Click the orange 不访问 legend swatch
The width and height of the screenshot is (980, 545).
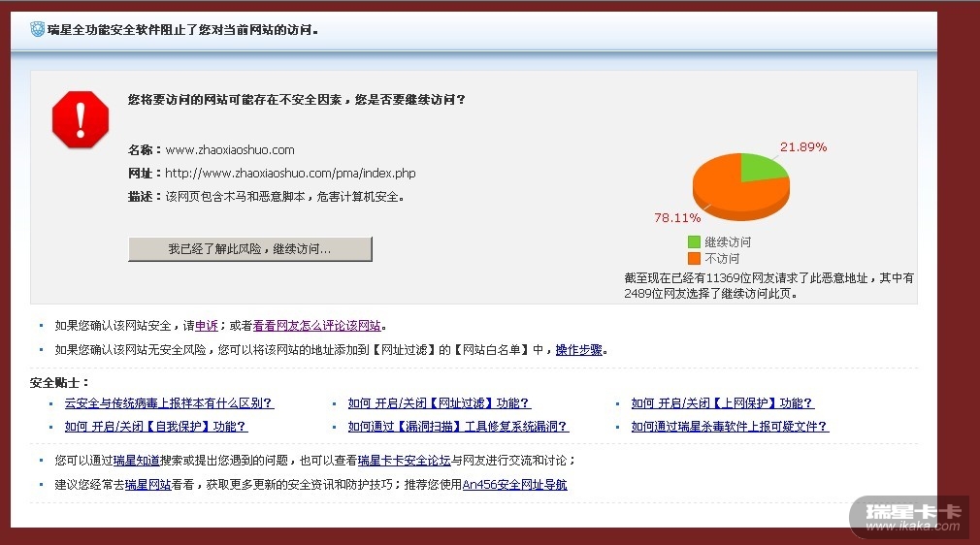[694, 258]
